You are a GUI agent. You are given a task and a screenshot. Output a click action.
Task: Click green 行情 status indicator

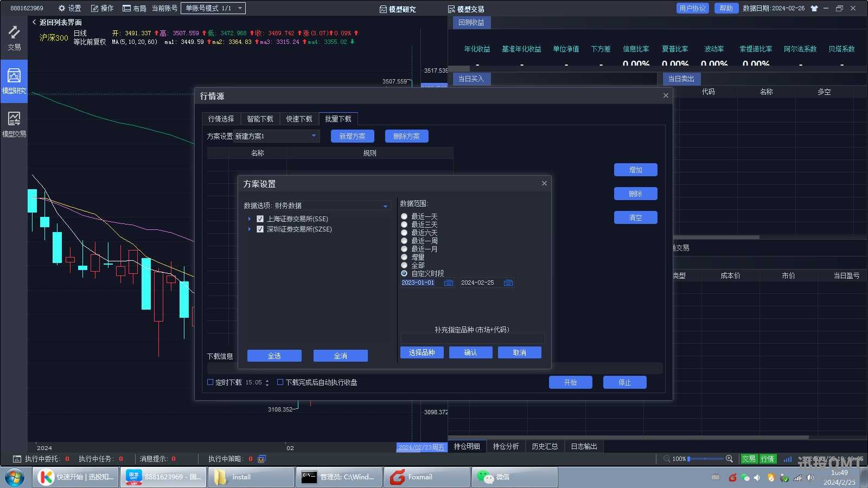point(768,459)
